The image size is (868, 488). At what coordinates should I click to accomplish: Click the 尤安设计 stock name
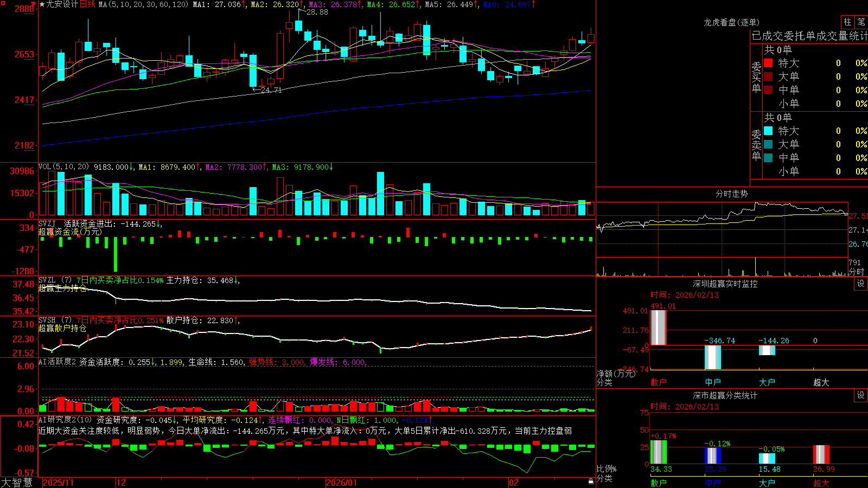tap(62, 4)
